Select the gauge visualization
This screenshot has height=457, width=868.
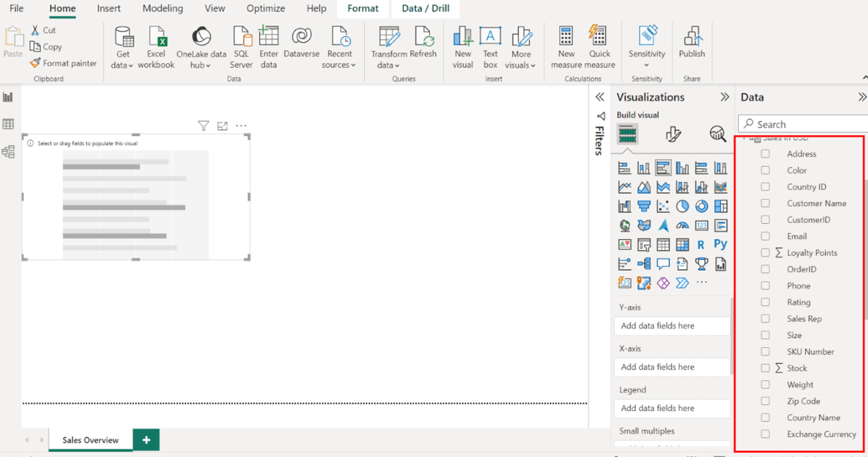(682, 225)
